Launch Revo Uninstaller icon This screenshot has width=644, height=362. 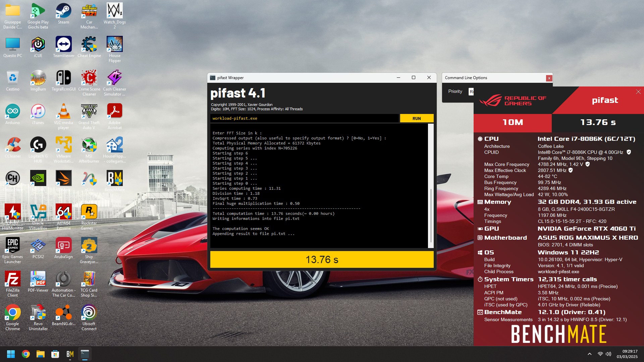[x=38, y=318]
